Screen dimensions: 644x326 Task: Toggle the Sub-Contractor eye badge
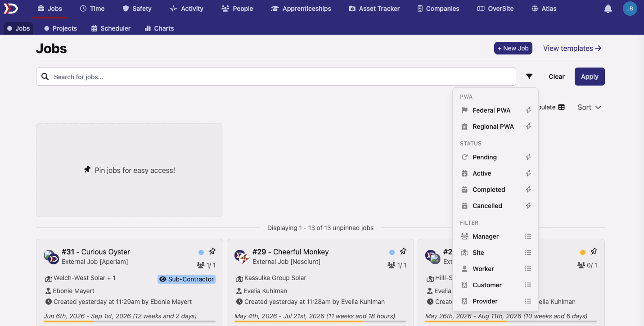tap(186, 279)
